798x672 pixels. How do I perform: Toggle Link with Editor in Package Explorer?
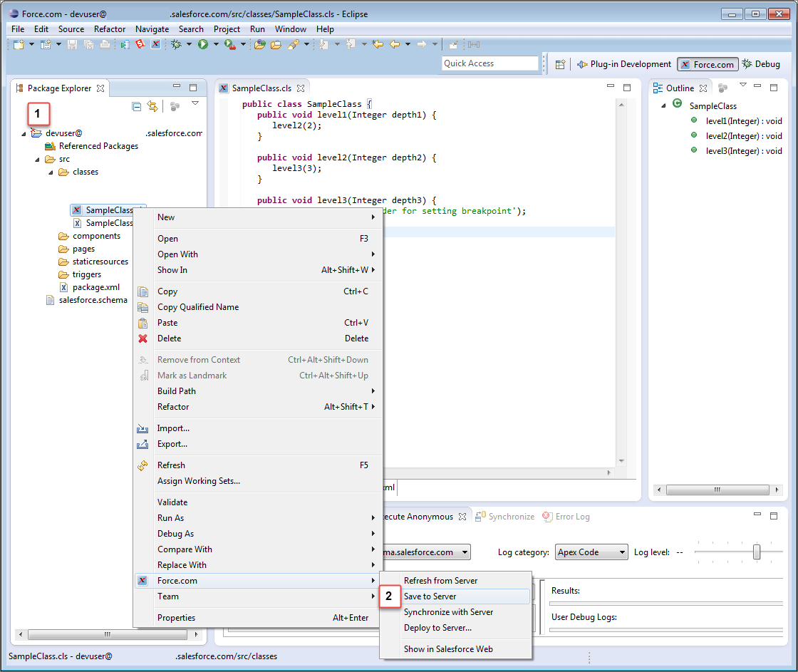[x=152, y=106]
